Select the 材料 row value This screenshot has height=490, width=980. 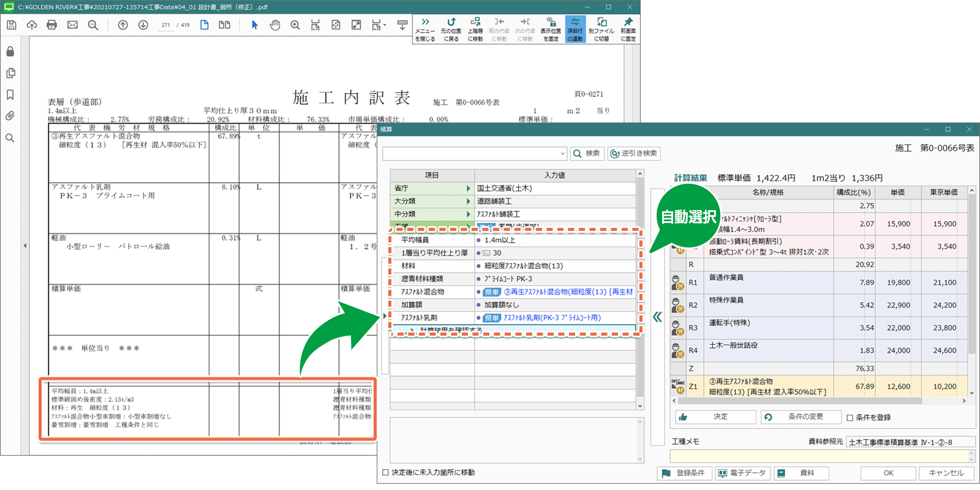coord(524,266)
